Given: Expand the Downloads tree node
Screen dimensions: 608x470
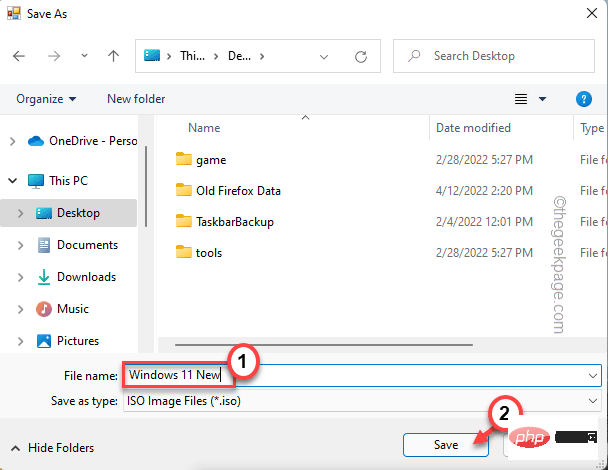Looking at the screenshot, I should (x=21, y=277).
